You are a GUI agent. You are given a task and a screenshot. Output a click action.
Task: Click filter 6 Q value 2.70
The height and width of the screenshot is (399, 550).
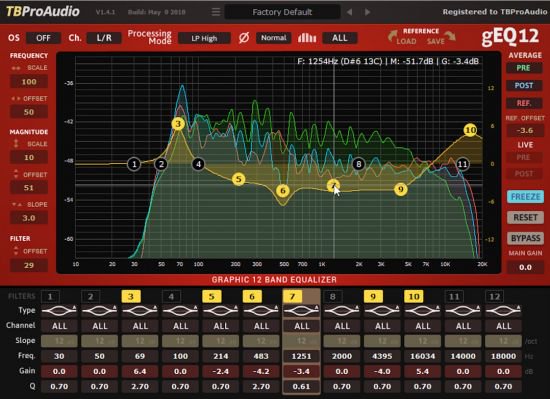(x=261, y=386)
